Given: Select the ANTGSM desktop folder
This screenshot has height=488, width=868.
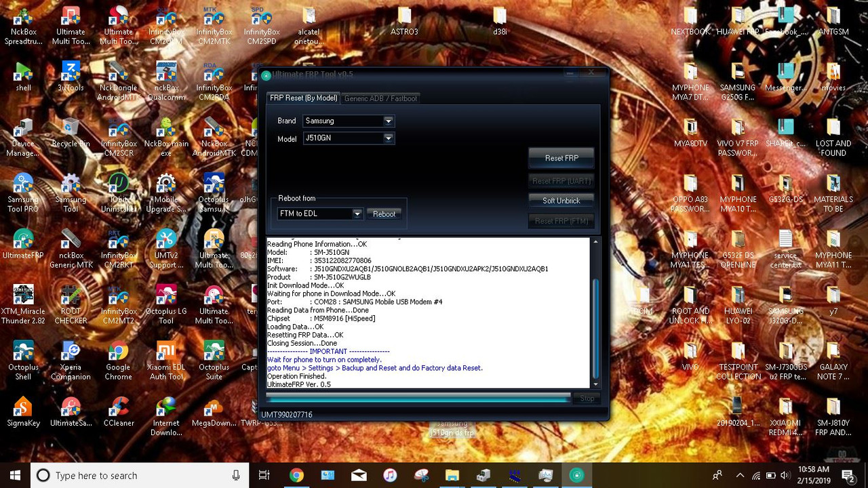Looking at the screenshot, I should tap(833, 21).
